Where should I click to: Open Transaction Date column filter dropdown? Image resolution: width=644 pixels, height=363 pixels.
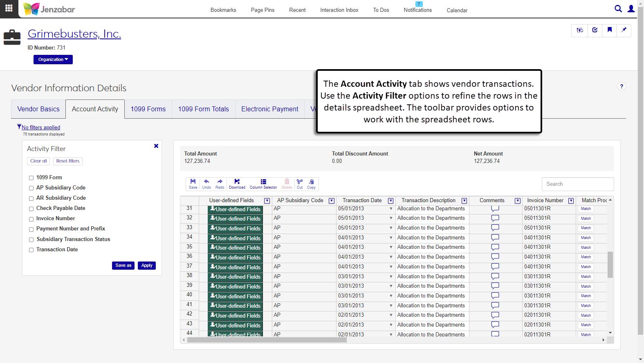pos(390,201)
